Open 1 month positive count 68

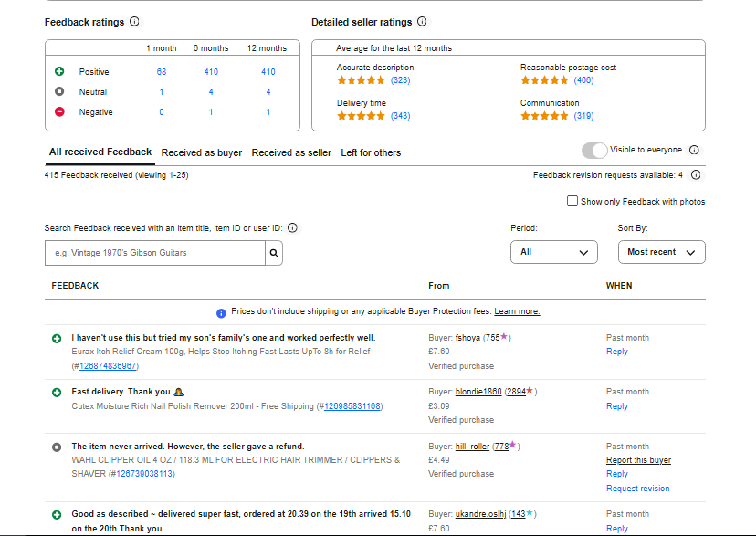162,72
